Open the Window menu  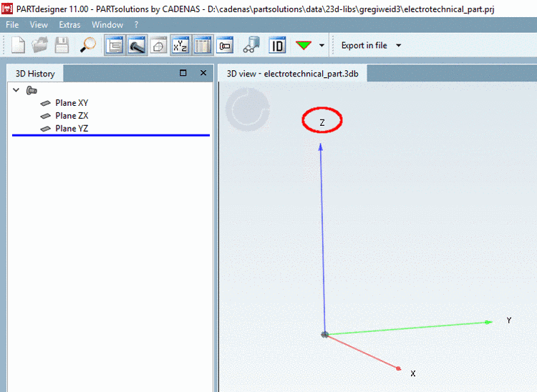pyautogui.click(x=107, y=24)
